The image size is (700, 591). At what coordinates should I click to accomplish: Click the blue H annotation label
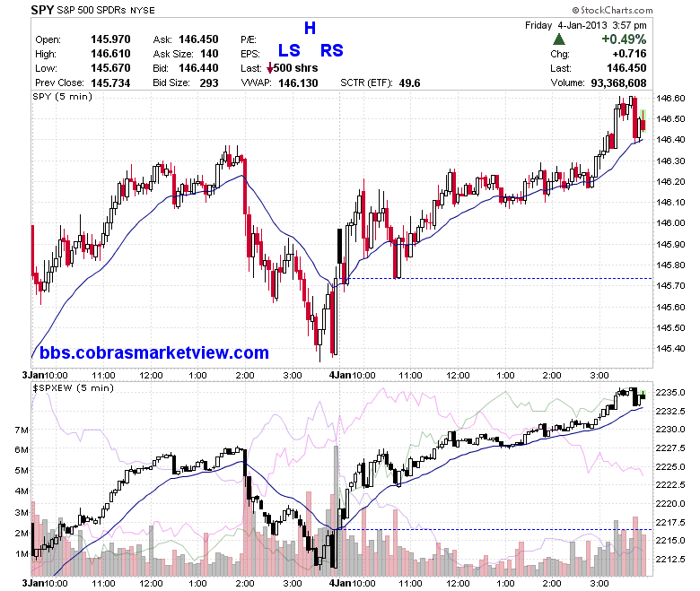click(310, 28)
